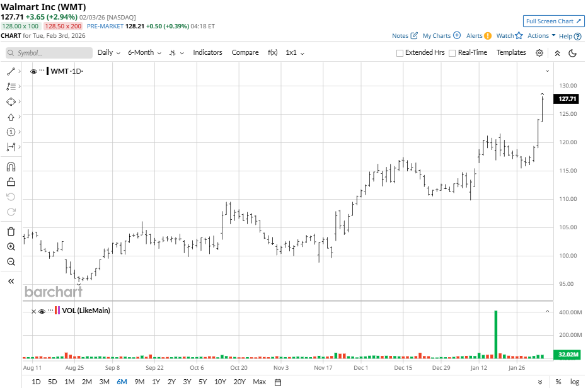Select the shapes drawing tool
The height and width of the screenshot is (388, 588).
(x=11, y=101)
